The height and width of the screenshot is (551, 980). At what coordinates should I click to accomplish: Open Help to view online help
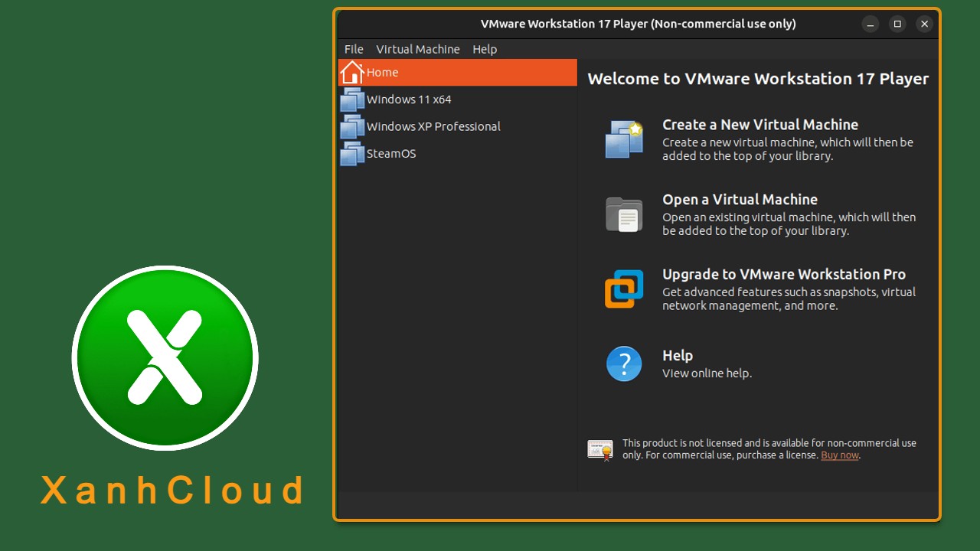[x=678, y=356]
